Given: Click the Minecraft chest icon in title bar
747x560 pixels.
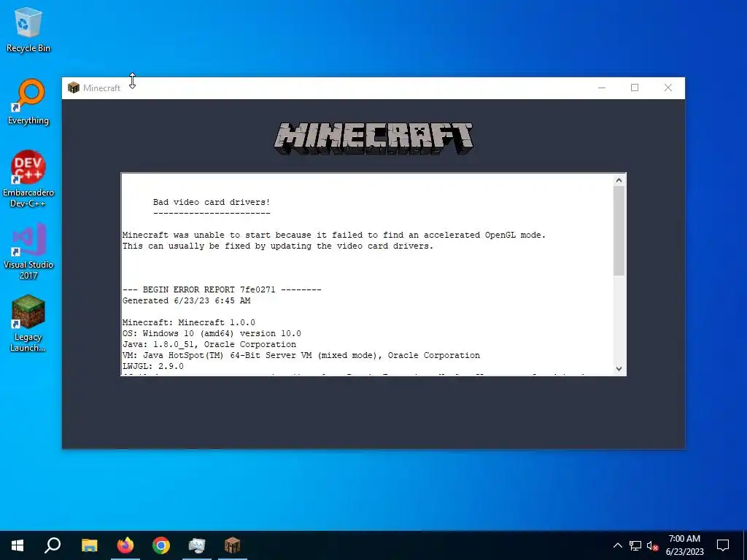Looking at the screenshot, I should pyautogui.click(x=74, y=87).
